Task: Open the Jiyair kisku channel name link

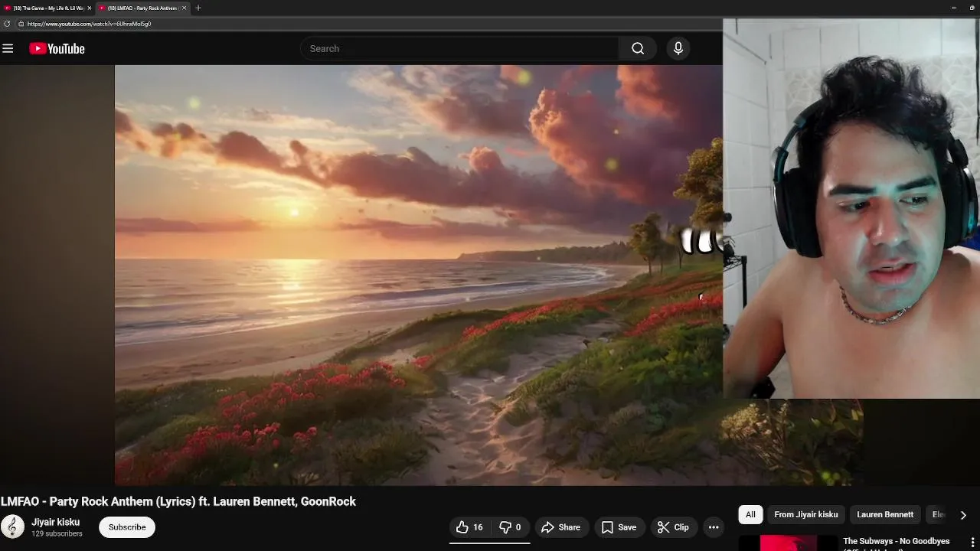Action: (x=55, y=522)
